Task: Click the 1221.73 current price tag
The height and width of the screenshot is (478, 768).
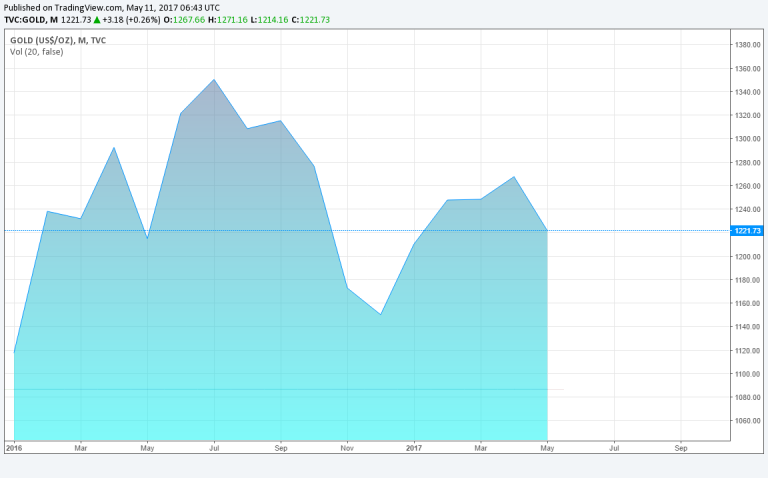Action: pyautogui.click(x=747, y=231)
